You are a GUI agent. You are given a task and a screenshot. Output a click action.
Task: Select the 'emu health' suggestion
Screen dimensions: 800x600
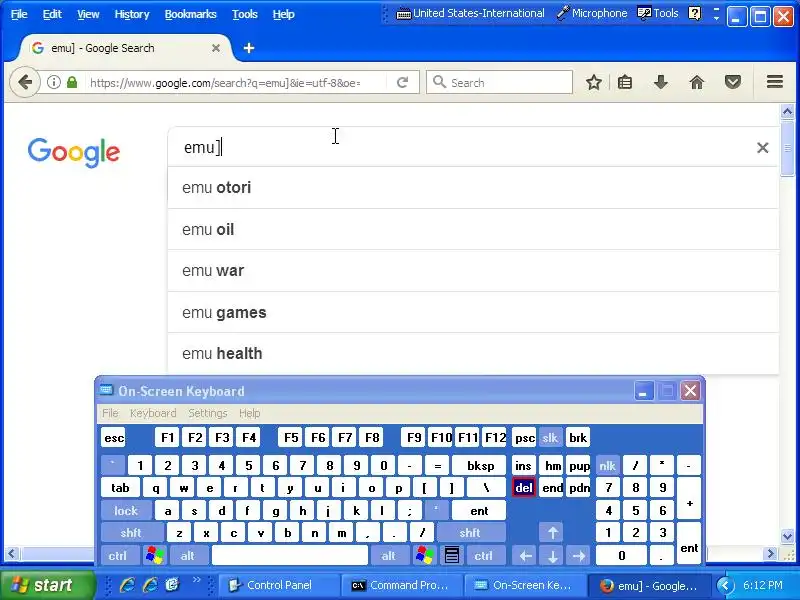473,353
